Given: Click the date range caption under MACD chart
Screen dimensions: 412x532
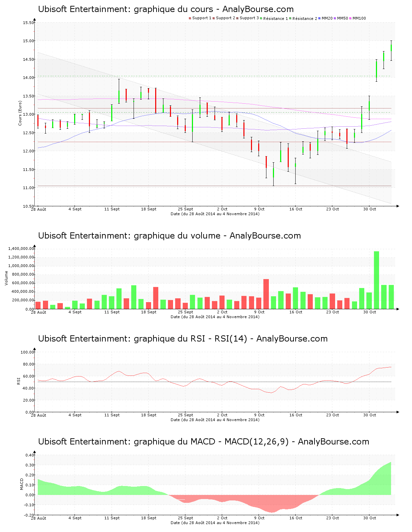Looking at the screenshot, I should click(x=215, y=523).
